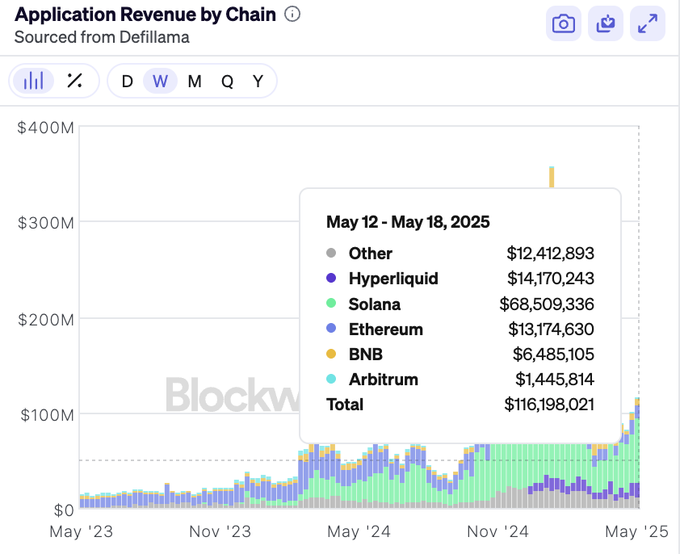
Task: Select the D daily interval
Action: pyautogui.click(x=127, y=81)
